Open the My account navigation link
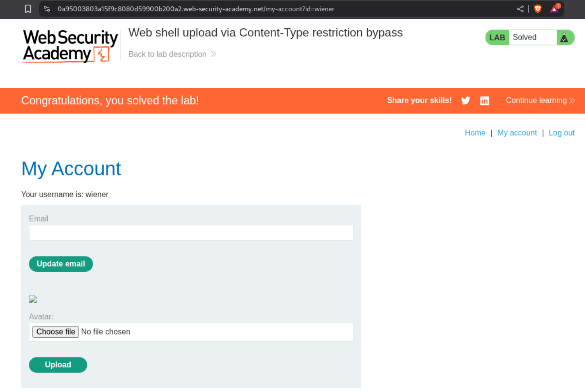Image resolution: width=585 pixels, height=392 pixels. pyautogui.click(x=517, y=133)
